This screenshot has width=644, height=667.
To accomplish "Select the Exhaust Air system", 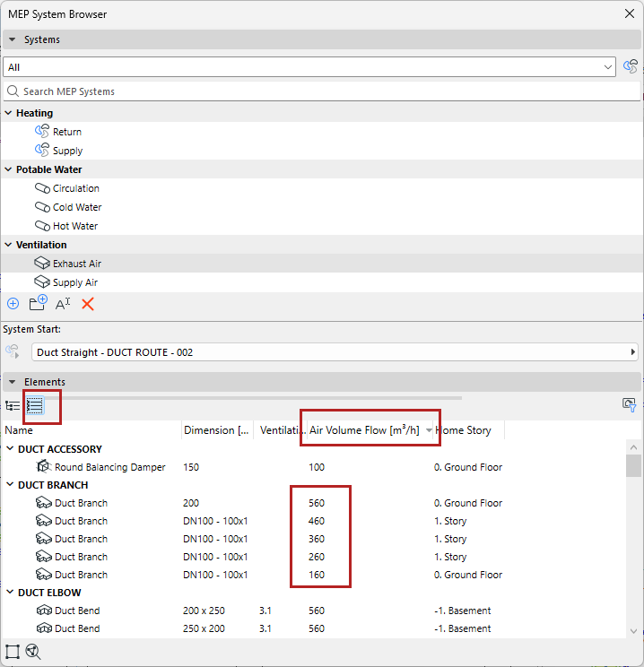I will point(77,264).
